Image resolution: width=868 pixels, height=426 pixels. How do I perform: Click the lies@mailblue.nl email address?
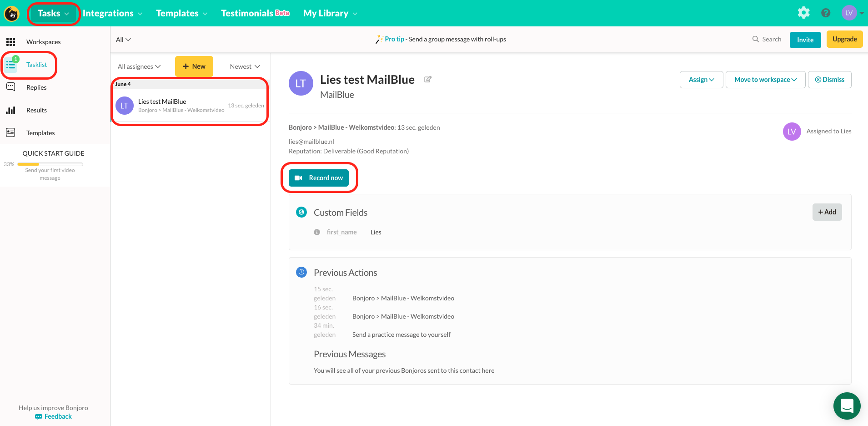(311, 142)
